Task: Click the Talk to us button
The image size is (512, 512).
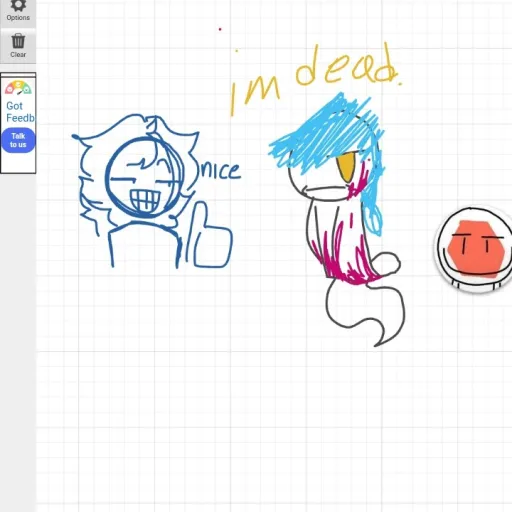Action: (18, 140)
